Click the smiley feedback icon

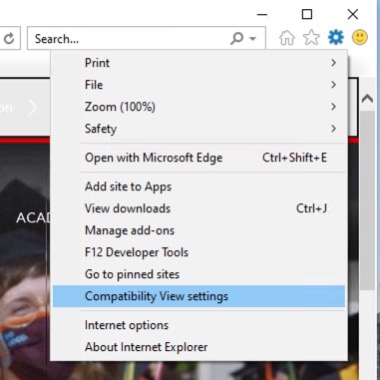click(x=360, y=37)
